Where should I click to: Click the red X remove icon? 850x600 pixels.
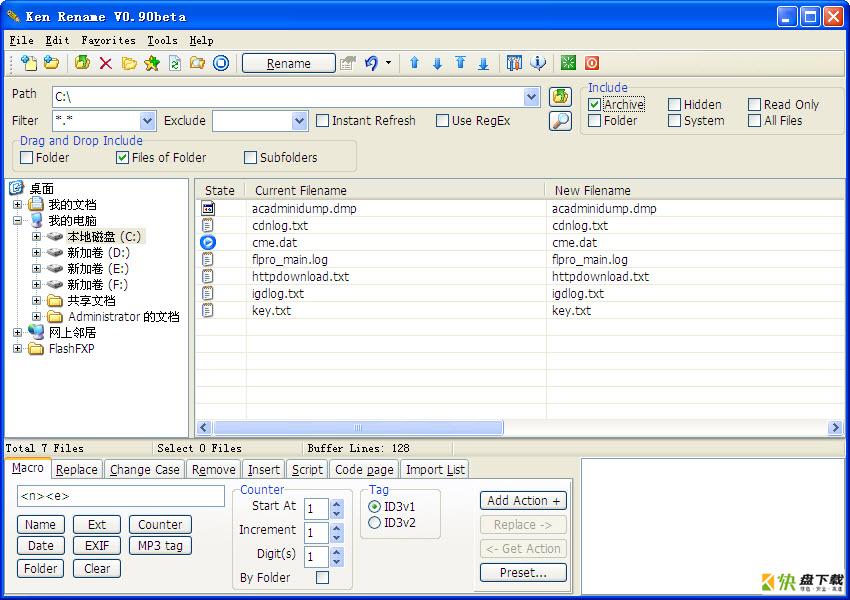106,63
